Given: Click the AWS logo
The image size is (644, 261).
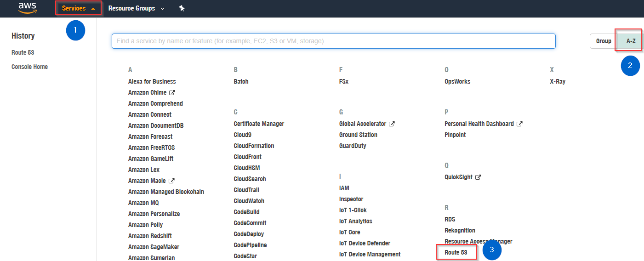Looking at the screenshot, I should [x=27, y=8].
